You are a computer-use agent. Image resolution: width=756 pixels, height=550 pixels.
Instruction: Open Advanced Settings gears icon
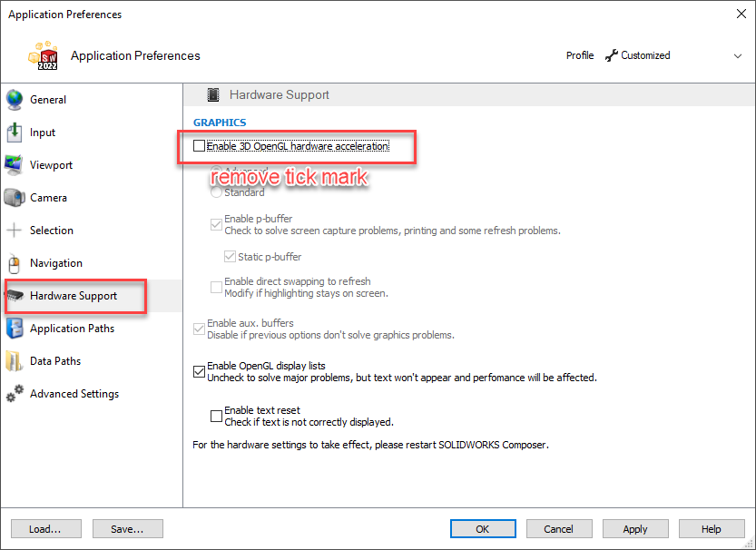coord(15,393)
